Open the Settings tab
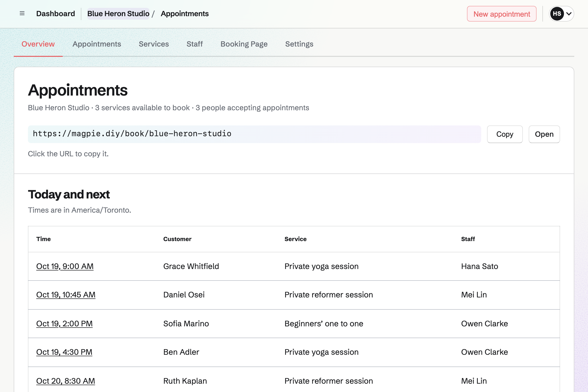 click(x=299, y=44)
